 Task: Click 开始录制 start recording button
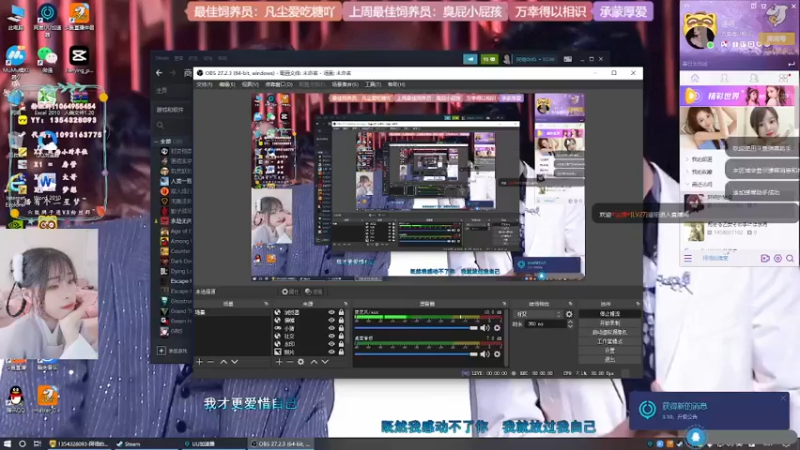tap(610, 323)
